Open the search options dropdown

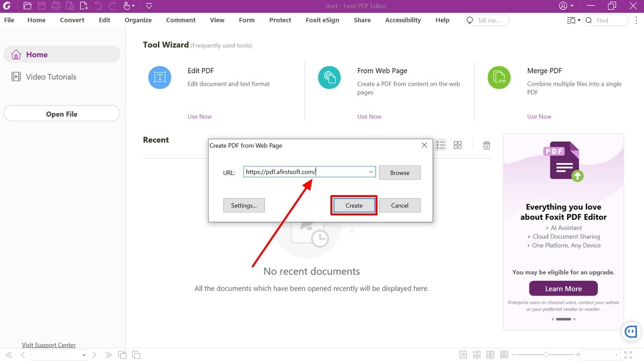click(x=574, y=20)
